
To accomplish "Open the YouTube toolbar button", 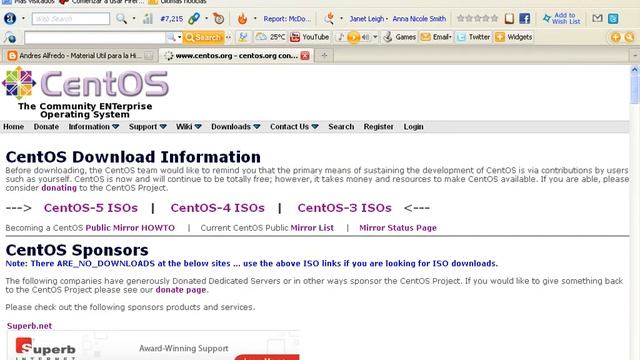I will pyautogui.click(x=309, y=37).
